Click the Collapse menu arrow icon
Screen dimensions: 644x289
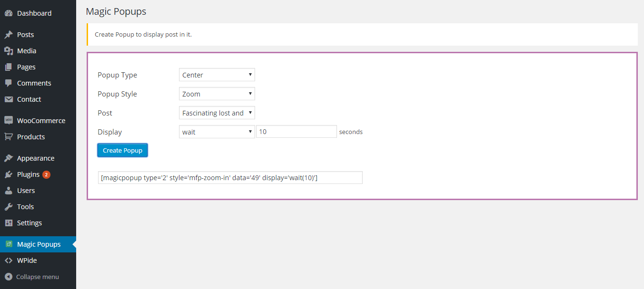click(8, 277)
